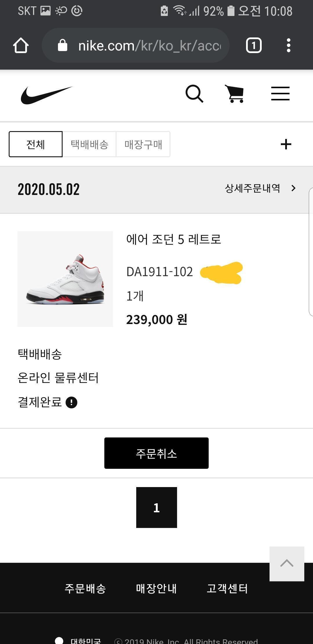Open the hamburger menu
The image size is (313, 644).
point(280,94)
